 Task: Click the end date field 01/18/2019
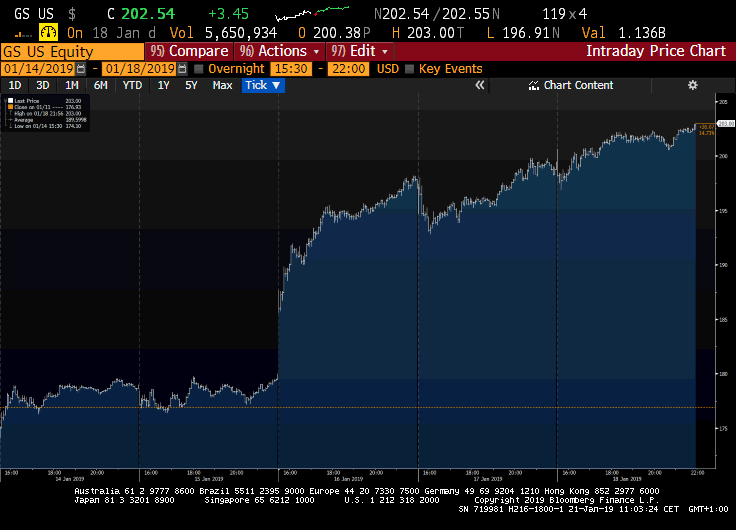[x=140, y=69]
